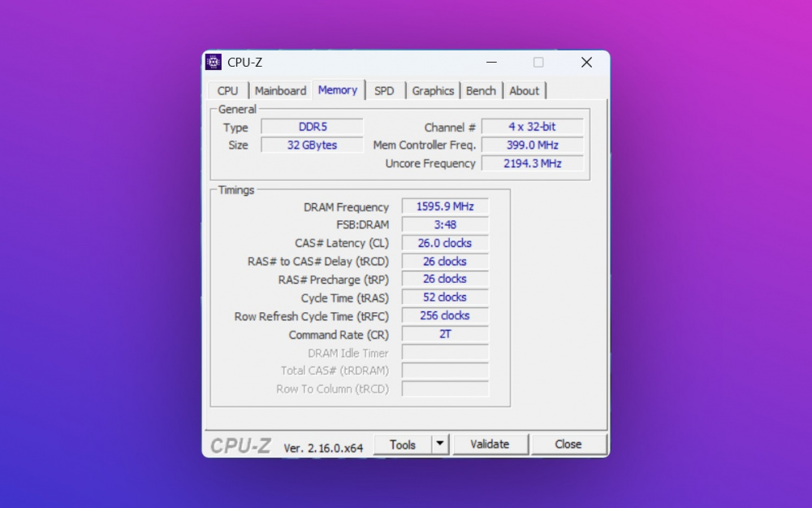Click the 4 x 32-bit channel field

pos(533,127)
